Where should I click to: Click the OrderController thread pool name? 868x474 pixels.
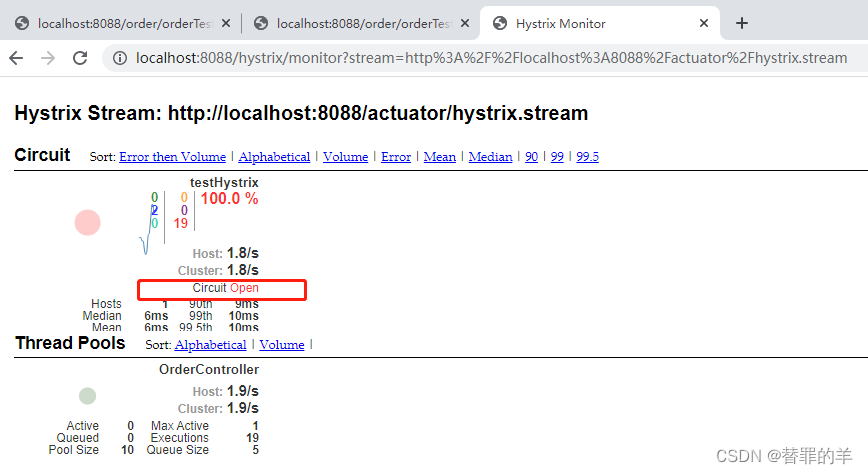pyautogui.click(x=209, y=369)
